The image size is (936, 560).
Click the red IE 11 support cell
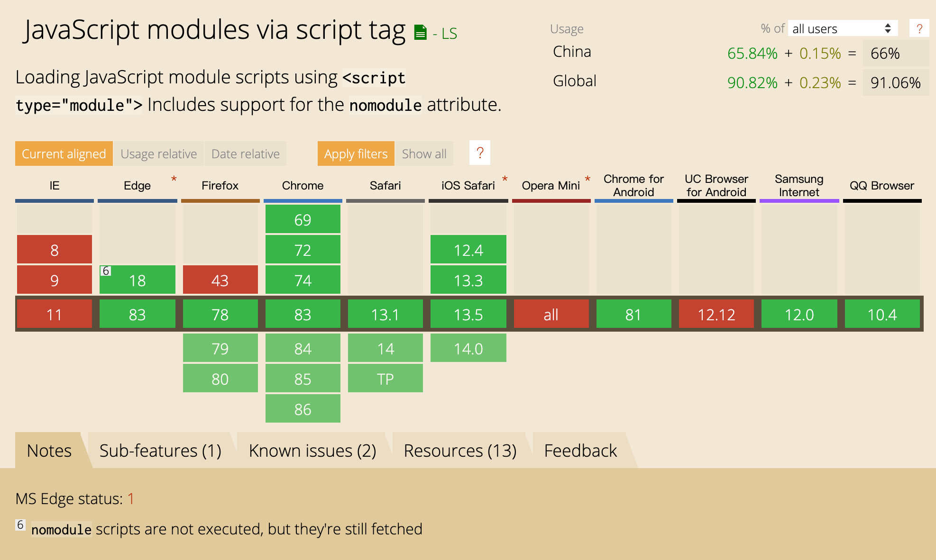pyautogui.click(x=55, y=315)
